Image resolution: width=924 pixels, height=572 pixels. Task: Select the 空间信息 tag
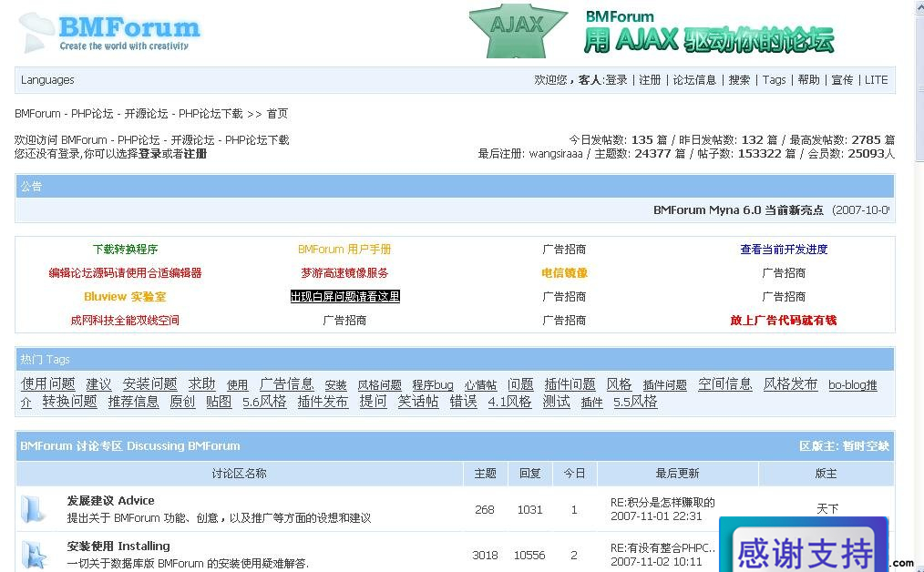click(725, 384)
